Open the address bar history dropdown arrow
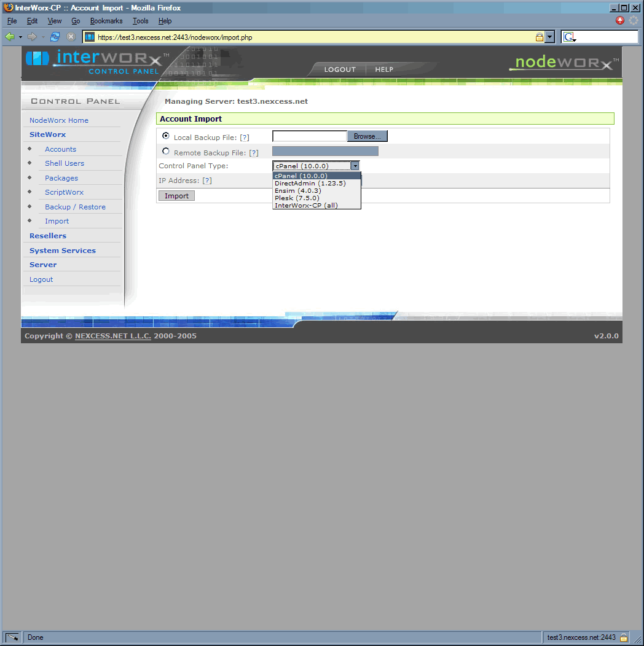The image size is (644, 646). point(550,37)
